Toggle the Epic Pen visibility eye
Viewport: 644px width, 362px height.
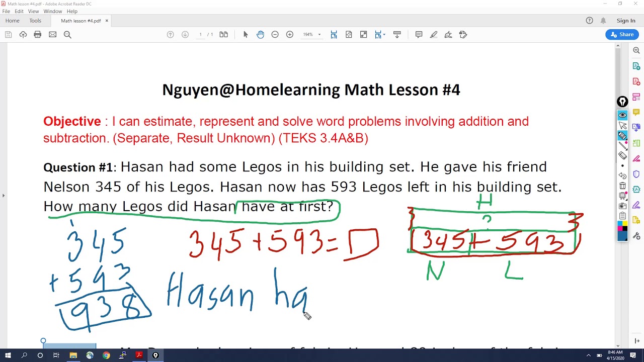pyautogui.click(x=622, y=115)
